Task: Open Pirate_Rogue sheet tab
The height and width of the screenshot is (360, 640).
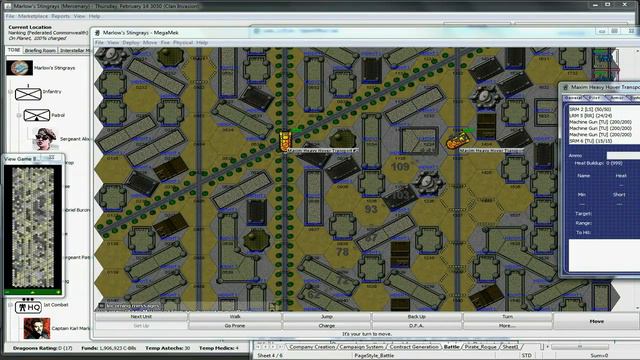Action: 480,347
